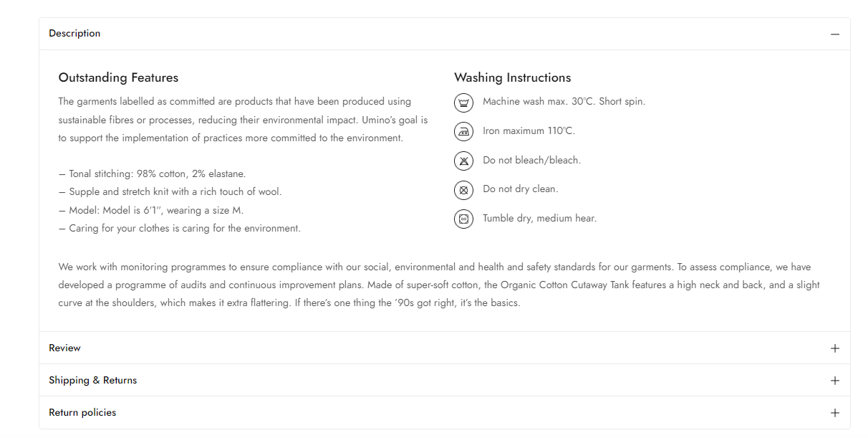Click the do not dry clean icon
Viewport: 868px width, 438px height.
click(x=463, y=190)
